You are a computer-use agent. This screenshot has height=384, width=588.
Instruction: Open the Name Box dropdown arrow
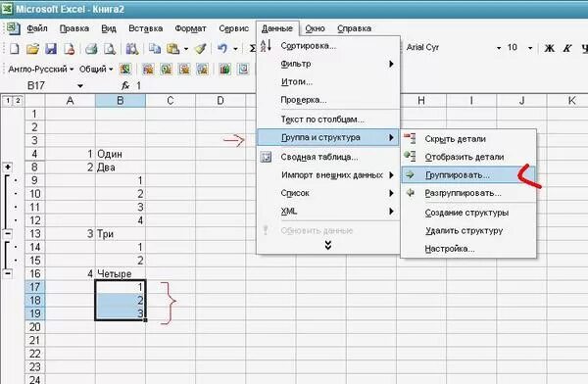click(80, 86)
